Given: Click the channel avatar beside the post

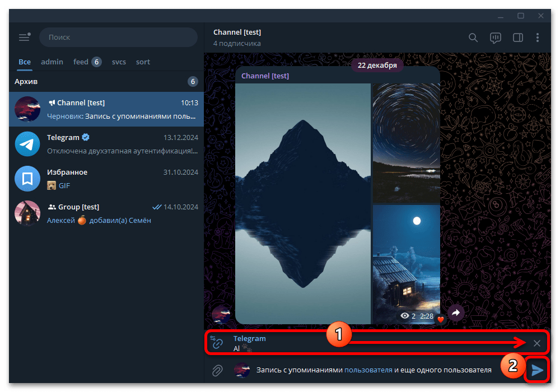Looking at the screenshot, I should click(221, 315).
